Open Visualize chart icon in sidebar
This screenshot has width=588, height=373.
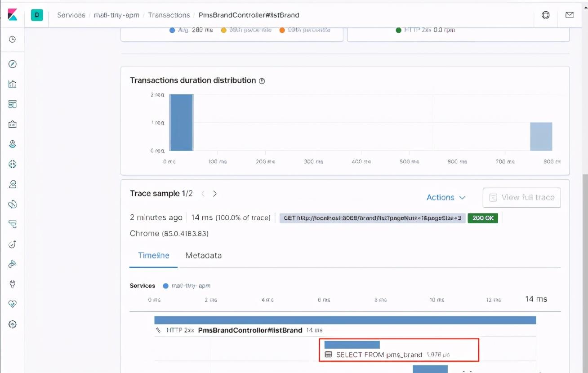[x=13, y=84]
